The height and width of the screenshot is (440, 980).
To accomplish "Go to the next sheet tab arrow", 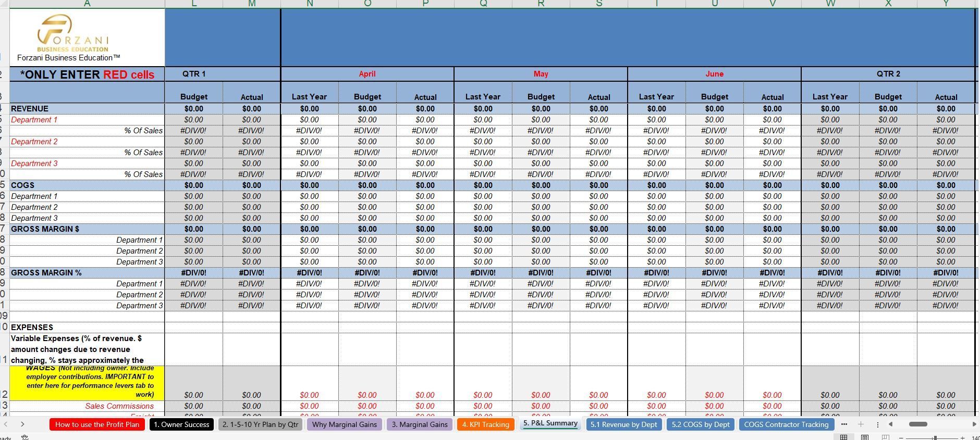I will [x=22, y=424].
